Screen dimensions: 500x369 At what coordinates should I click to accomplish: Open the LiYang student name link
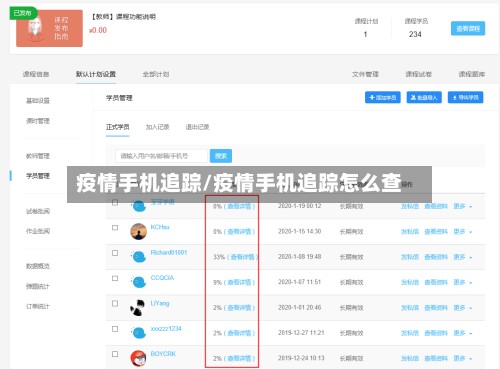pyautogui.click(x=160, y=303)
